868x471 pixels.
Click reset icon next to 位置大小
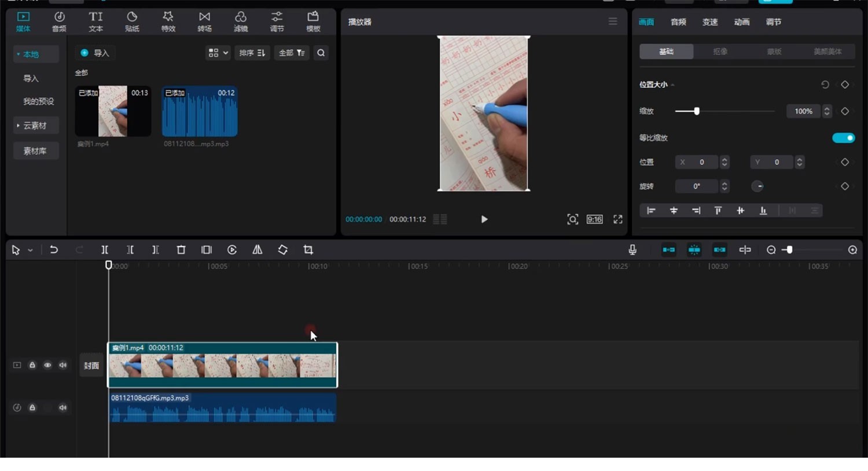825,84
